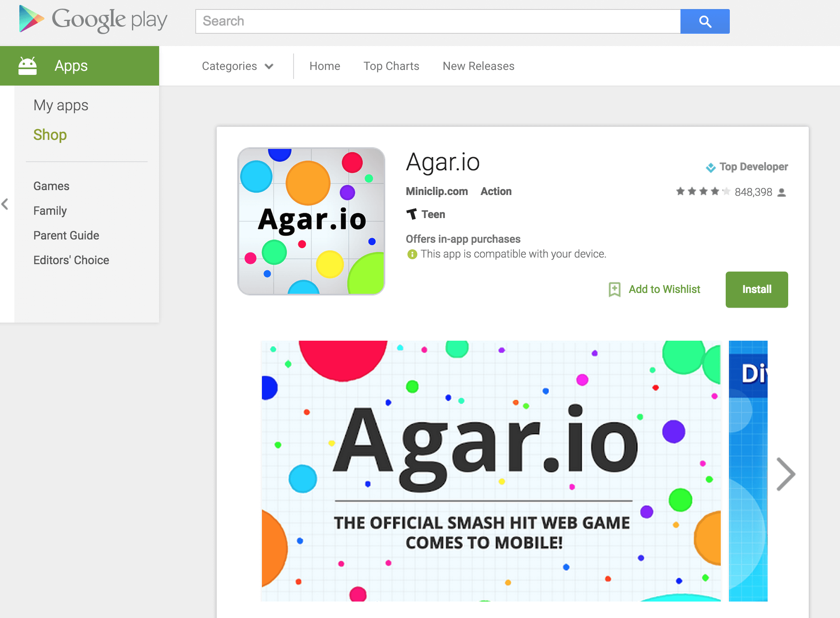Open the Editors' Choice page

[71, 260]
